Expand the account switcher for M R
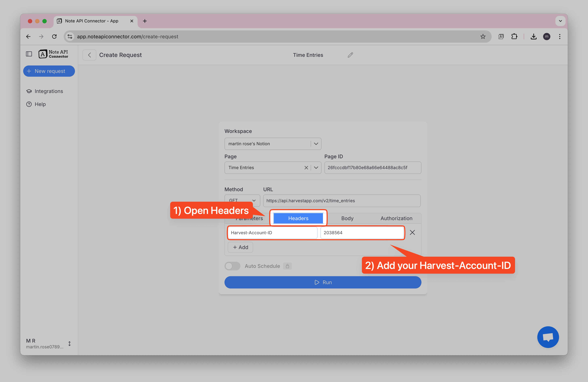The image size is (588, 382). [x=69, y=343]
